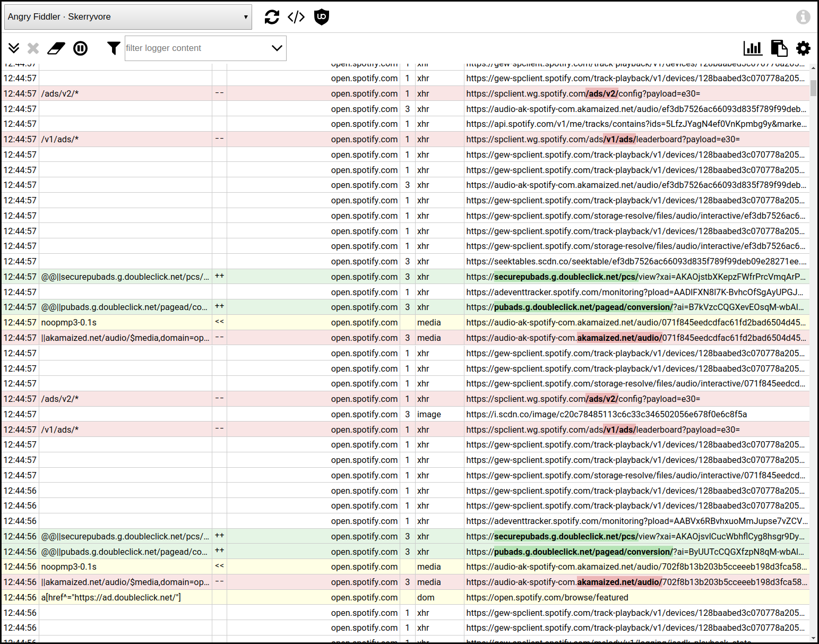Click the a[href^="https://ad.doubleclick.net/"] cosmetic filter row
The height and width of the screenshot is (644, 819).
[x=406, y=597]
